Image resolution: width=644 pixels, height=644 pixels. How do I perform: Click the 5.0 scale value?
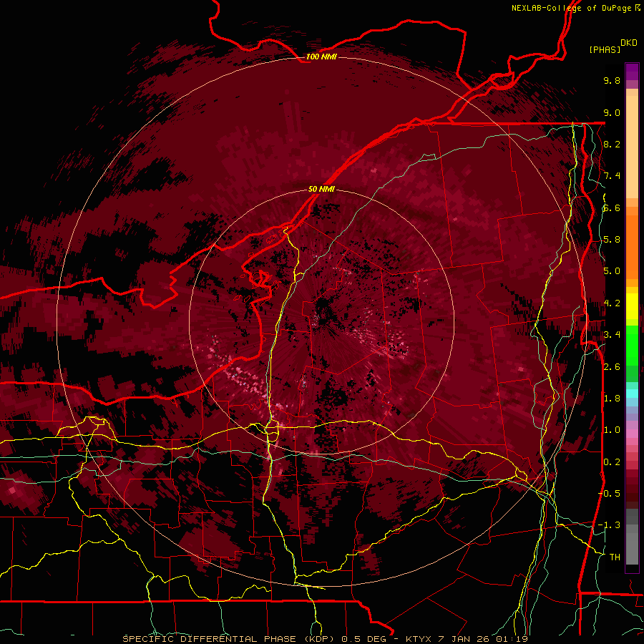click(x=612, y=271)
